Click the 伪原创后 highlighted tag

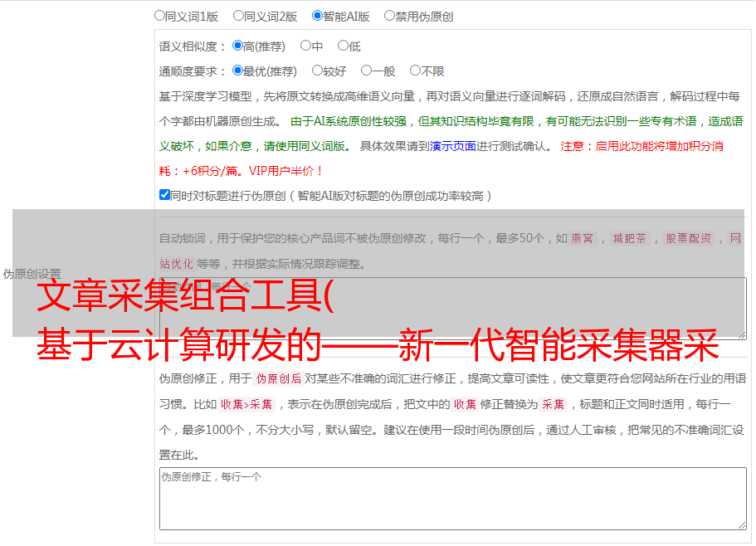[x=279, y=378]
